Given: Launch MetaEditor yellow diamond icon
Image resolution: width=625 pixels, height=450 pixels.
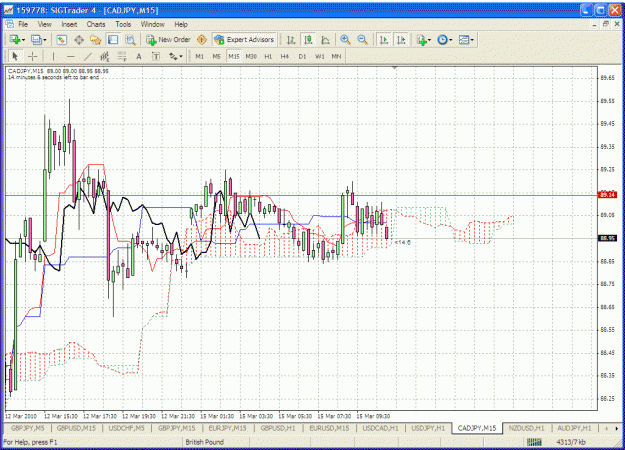Looking at the screenshot, I should (202, 40).
